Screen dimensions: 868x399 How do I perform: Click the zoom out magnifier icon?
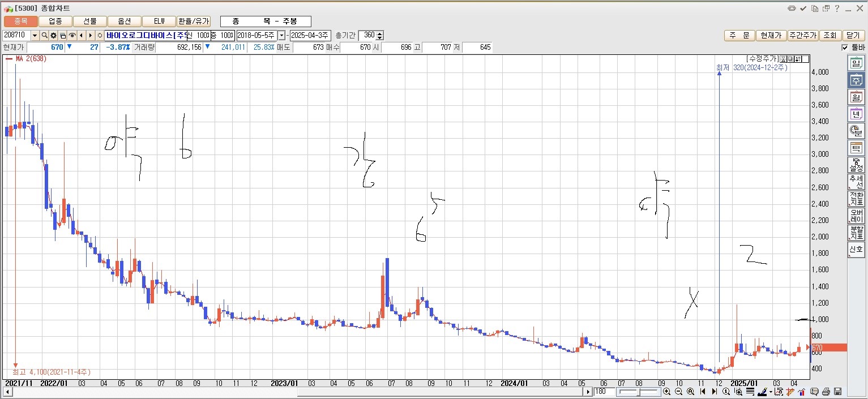pos(678,392)
